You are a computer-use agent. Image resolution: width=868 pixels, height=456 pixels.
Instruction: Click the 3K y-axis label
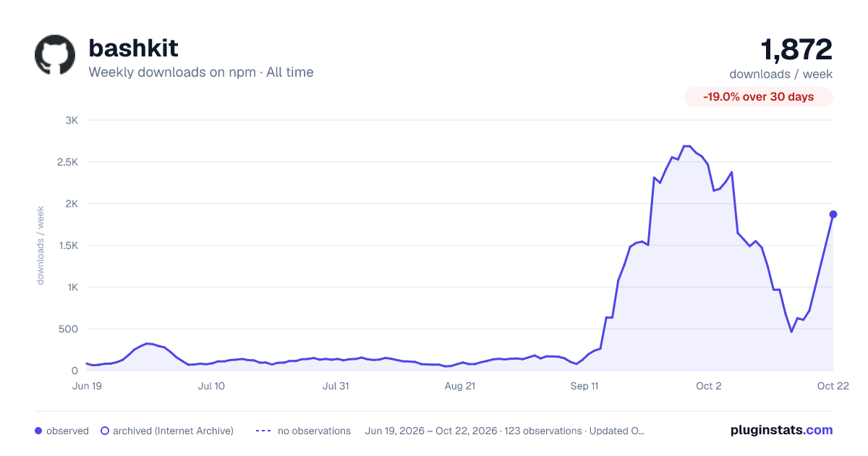point(71,120)
